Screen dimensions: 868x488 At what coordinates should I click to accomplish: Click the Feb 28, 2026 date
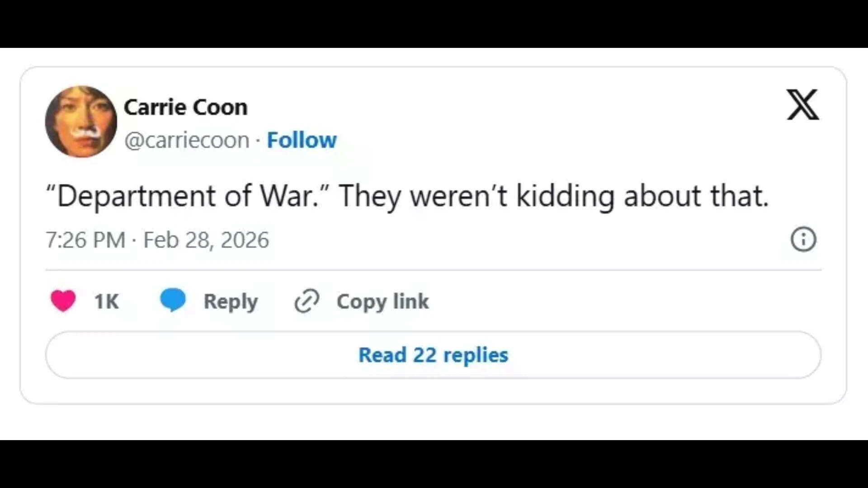206,240
